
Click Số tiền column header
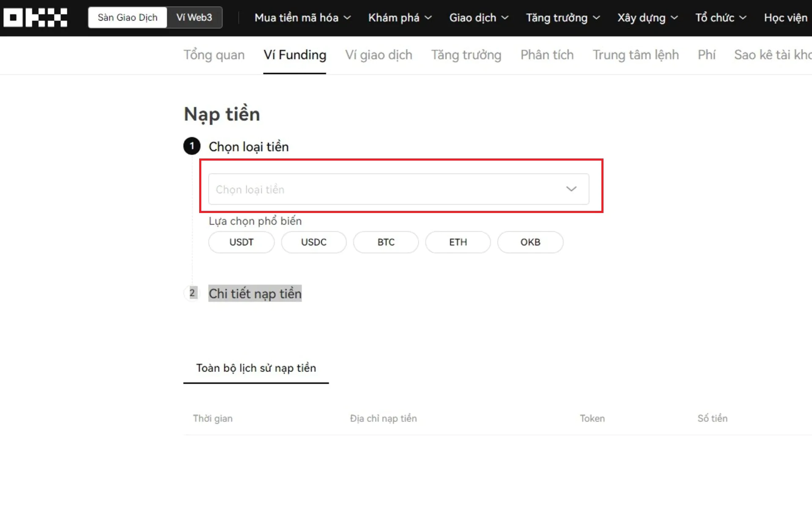[713, 418]
